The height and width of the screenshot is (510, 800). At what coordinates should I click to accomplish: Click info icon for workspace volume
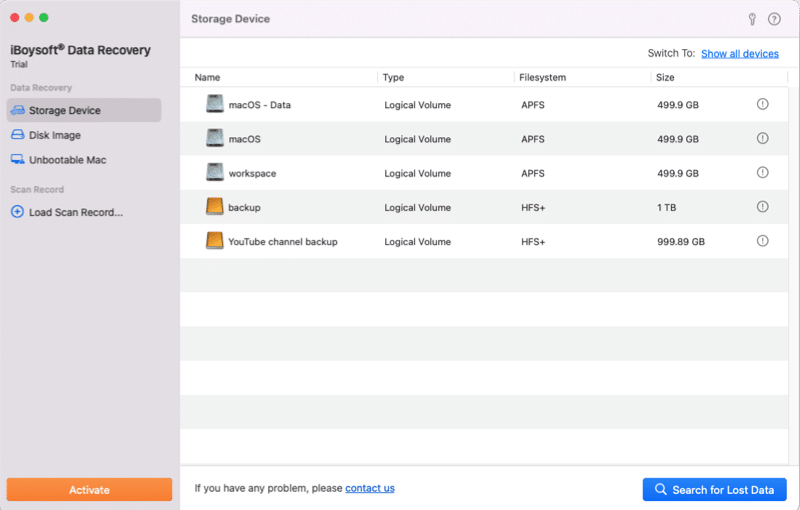tap(762, 172)
